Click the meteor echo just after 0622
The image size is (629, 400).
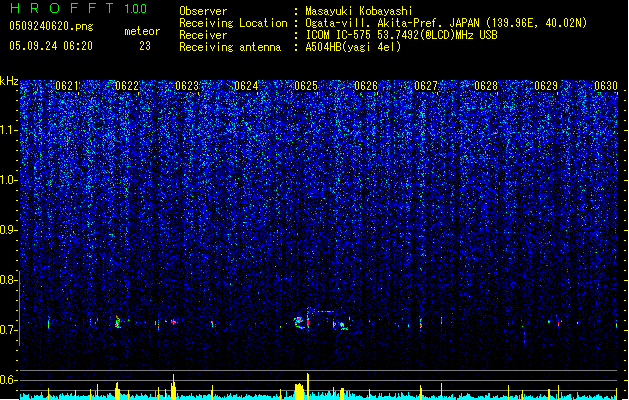point(118,322)
